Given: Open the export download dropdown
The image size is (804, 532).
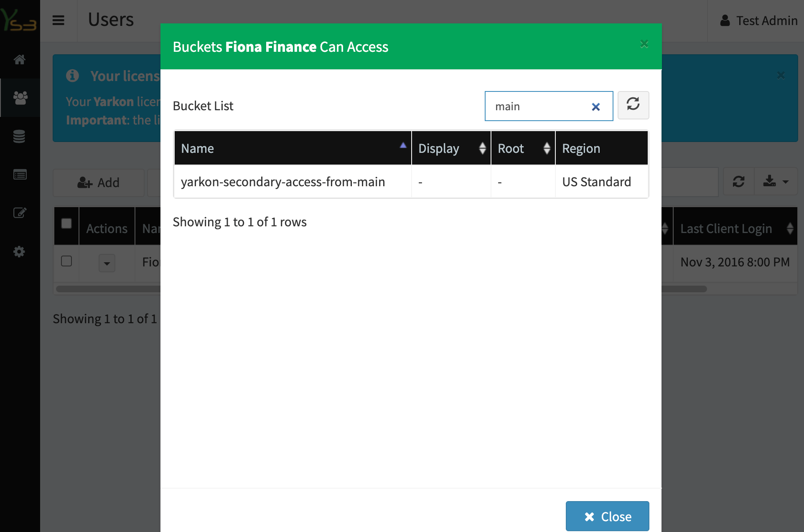Looking at the screenshot, I should pos(776,182).
